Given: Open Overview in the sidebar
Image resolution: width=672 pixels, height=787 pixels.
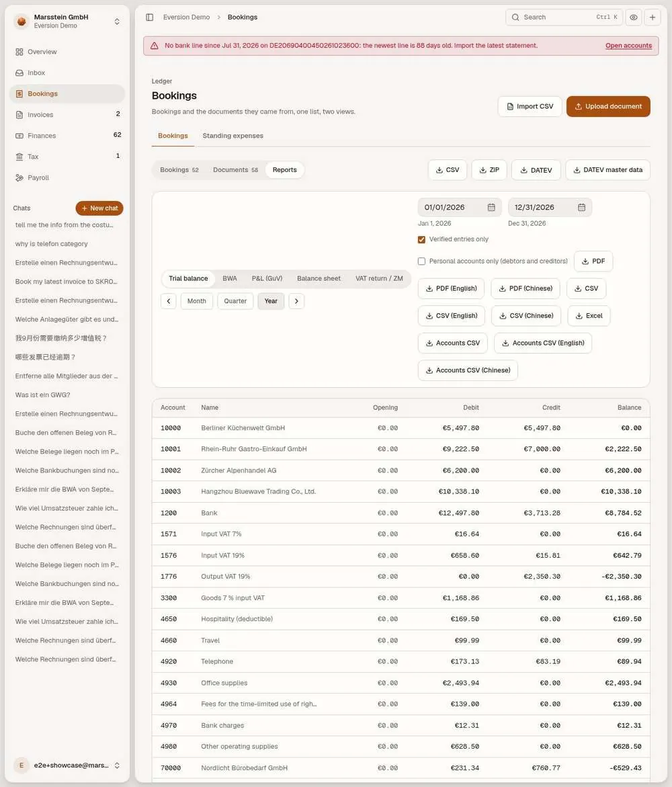Looking at the screenshot, I should [x=67, y=52].
